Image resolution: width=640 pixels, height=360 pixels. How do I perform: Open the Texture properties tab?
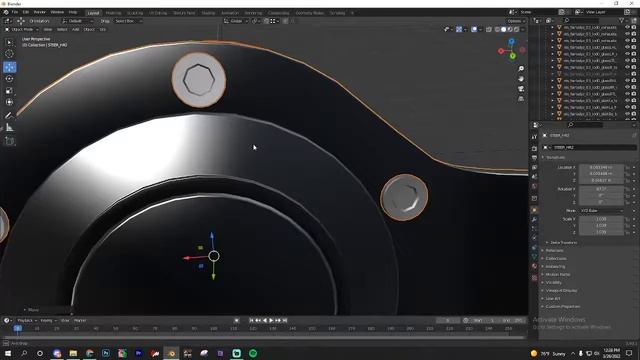tap(534, 278)
